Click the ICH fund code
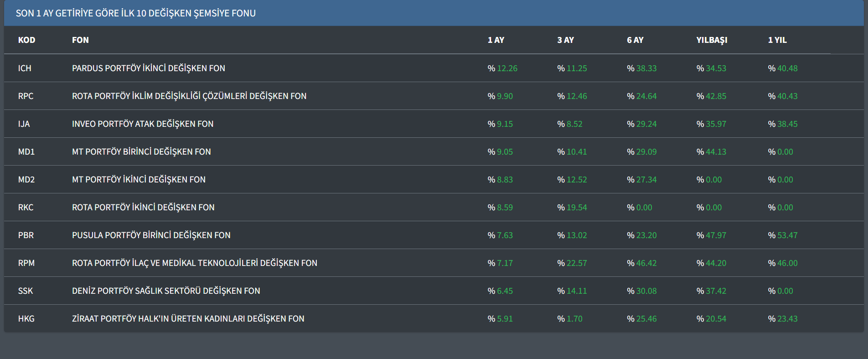The height and width of the screenshot is (359, 868). click(x=25, y=68)
